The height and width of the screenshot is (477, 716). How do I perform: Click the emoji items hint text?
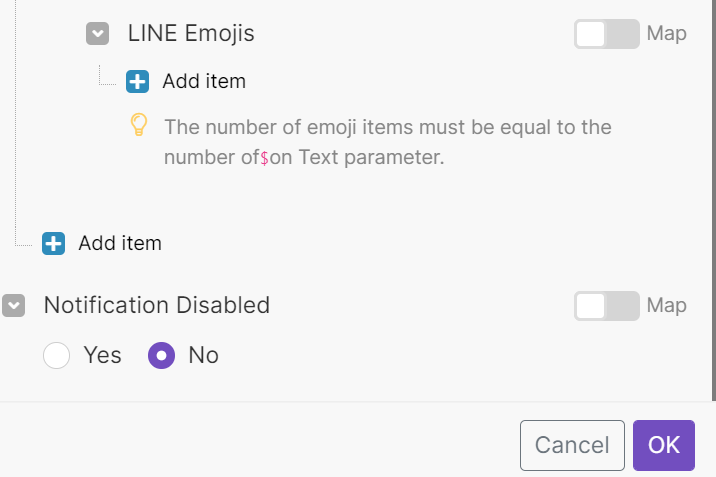388,142
